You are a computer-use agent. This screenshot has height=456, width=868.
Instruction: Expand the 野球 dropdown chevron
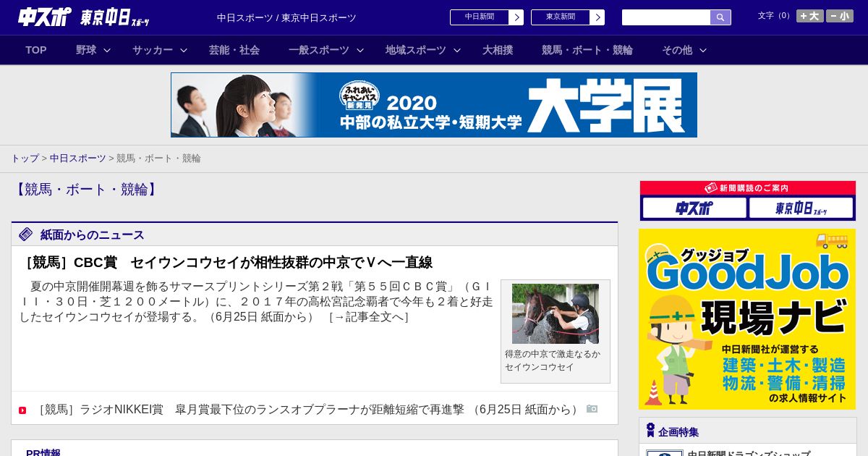pyautogui.click(x=107, y=51)
